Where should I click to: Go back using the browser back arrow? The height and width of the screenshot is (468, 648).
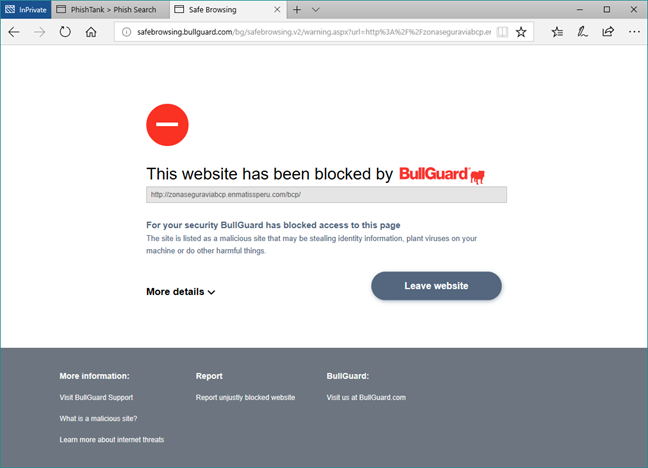[14, 32]
